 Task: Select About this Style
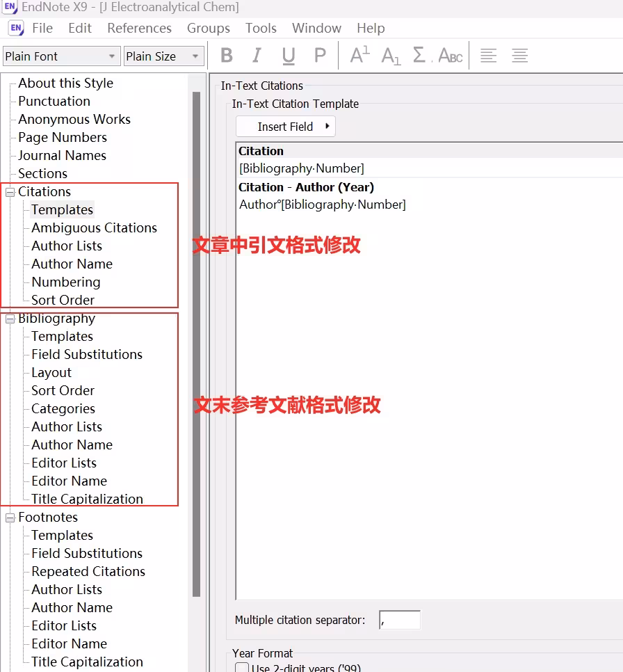pyautogui.click(x=65, y=83)
